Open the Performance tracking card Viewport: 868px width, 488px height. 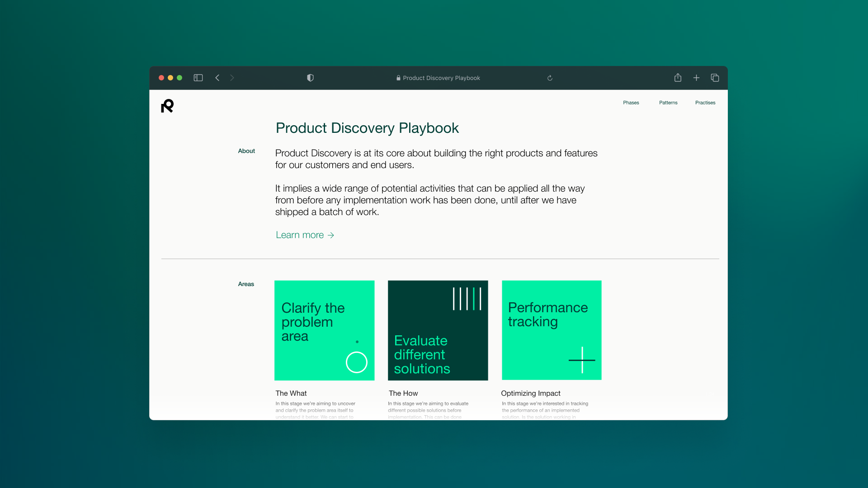click(x=551, y=330)
